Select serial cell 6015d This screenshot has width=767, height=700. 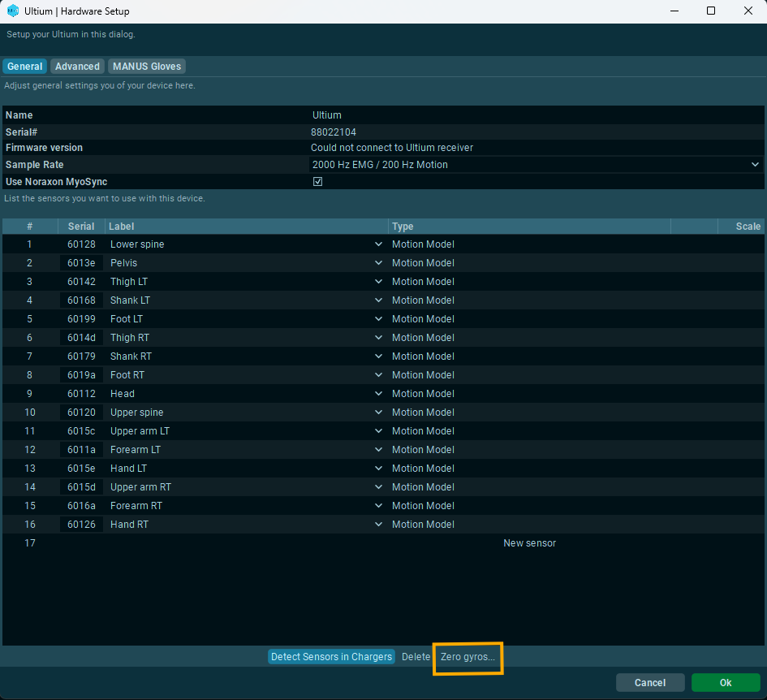[x=81, y=487]
